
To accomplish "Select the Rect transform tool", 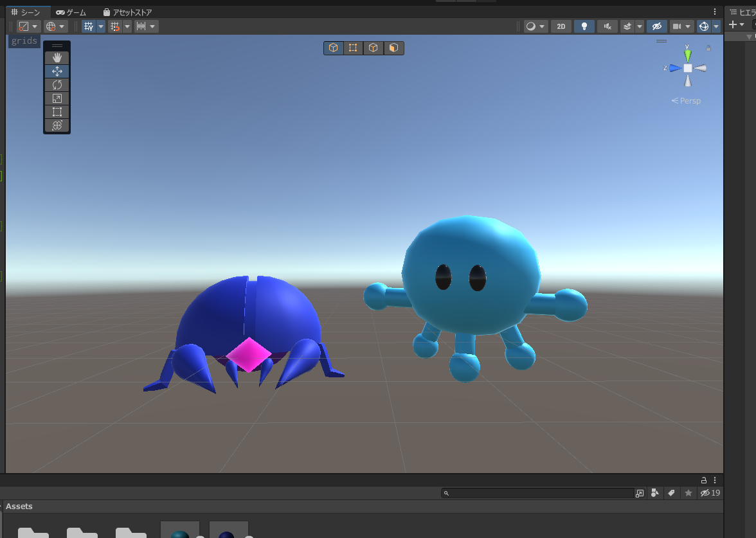I will (x=57, y=112).
